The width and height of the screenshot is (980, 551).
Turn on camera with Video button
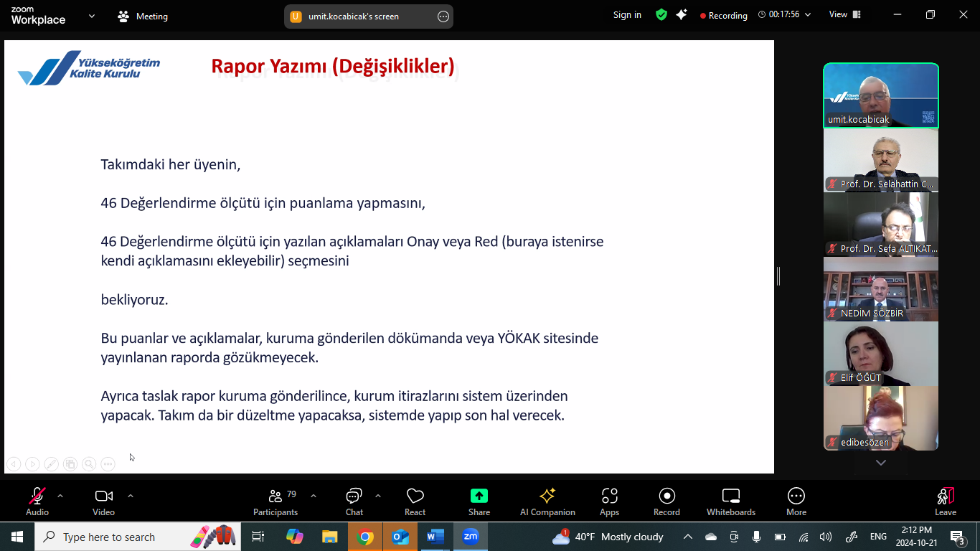[x=103, y=501]
